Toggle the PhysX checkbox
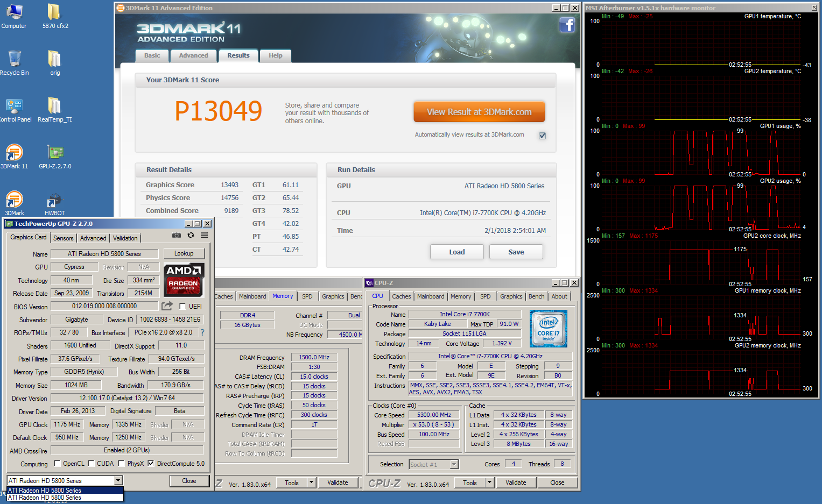Viewport: 822px width, 504px height. (x=122, y=464)
